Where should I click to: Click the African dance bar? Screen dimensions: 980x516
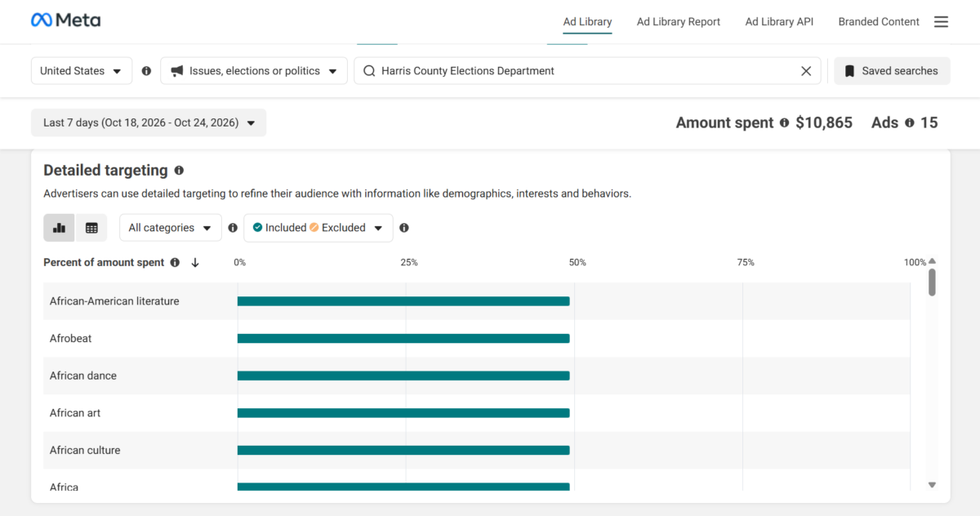(403, 376)
